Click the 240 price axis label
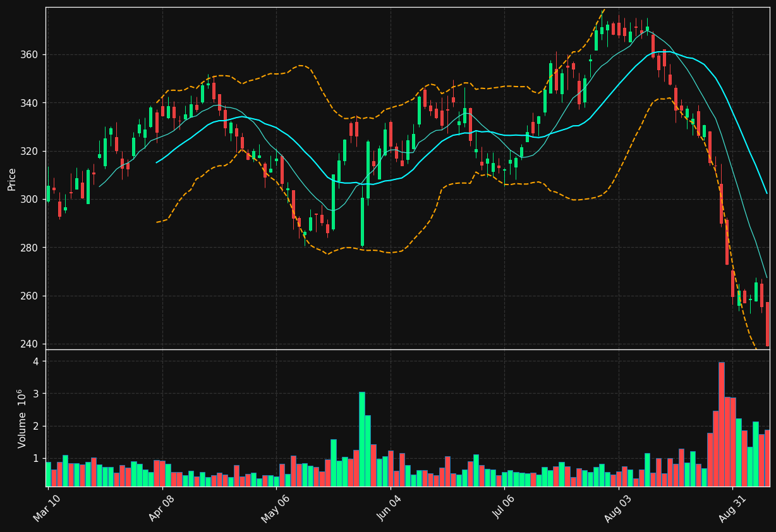 pos(30,344)
